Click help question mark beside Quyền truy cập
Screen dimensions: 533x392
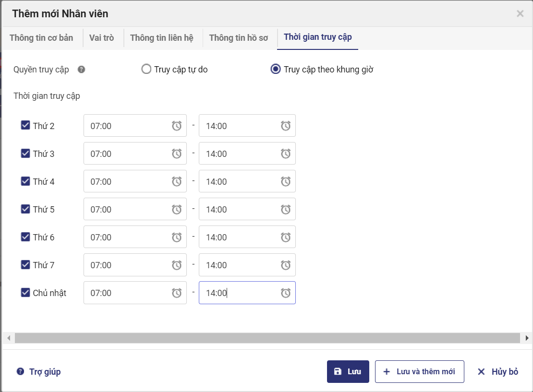[x=82, y=70]
